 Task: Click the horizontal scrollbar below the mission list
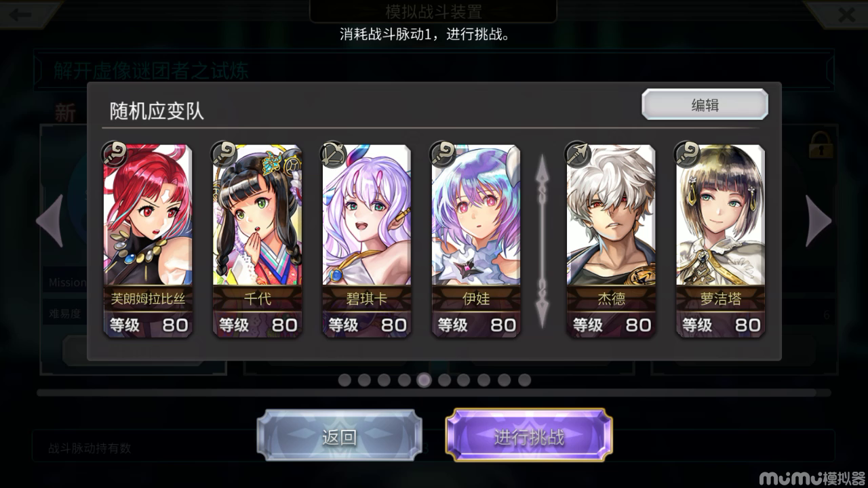pos(434,392)
